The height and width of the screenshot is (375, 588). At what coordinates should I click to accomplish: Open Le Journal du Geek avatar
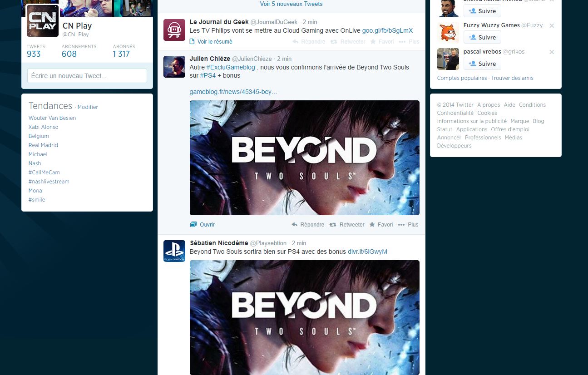pyautogui.click(x=174, y=30)
